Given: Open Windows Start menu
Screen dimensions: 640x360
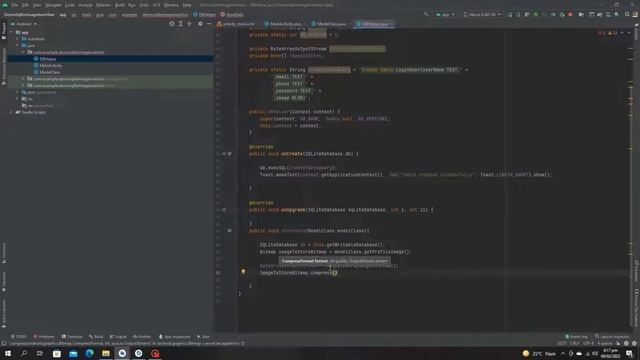Looking at the screenshot, I should [x=8, y=353].
